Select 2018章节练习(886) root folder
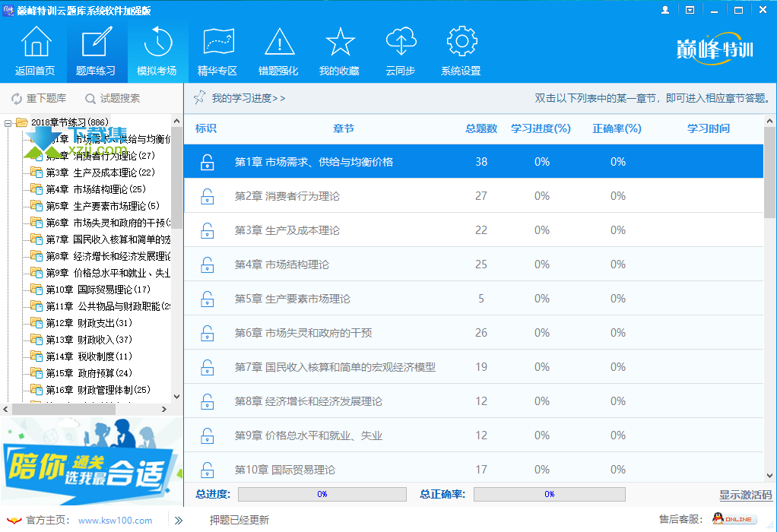The image size is (777, 532). pos(70,122)
